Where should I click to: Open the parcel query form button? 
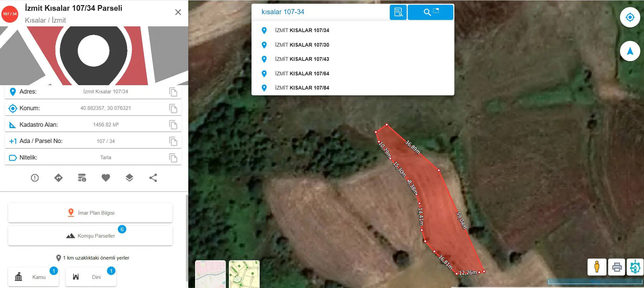pos(398,12)
